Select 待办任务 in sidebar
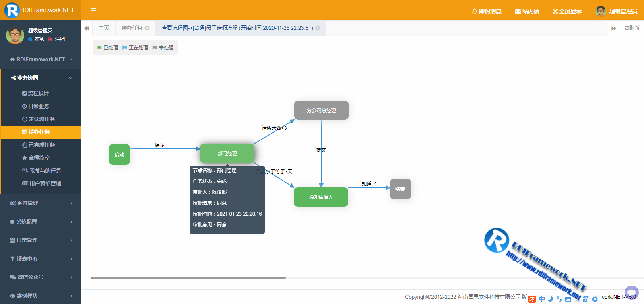This screenshot has height=304, width=644. coord(41,132)
